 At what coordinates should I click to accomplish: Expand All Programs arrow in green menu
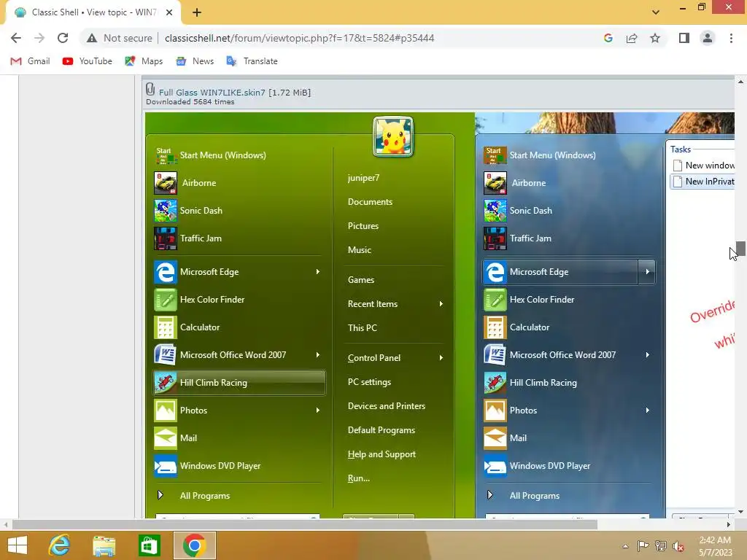coord(160,495)
